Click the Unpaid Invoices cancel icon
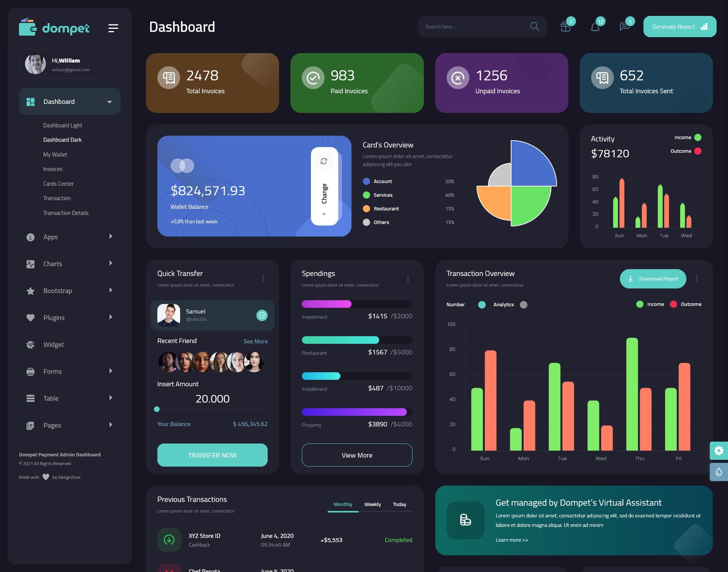Viewport: 728px width, 572px height. (x=458, y=77)
